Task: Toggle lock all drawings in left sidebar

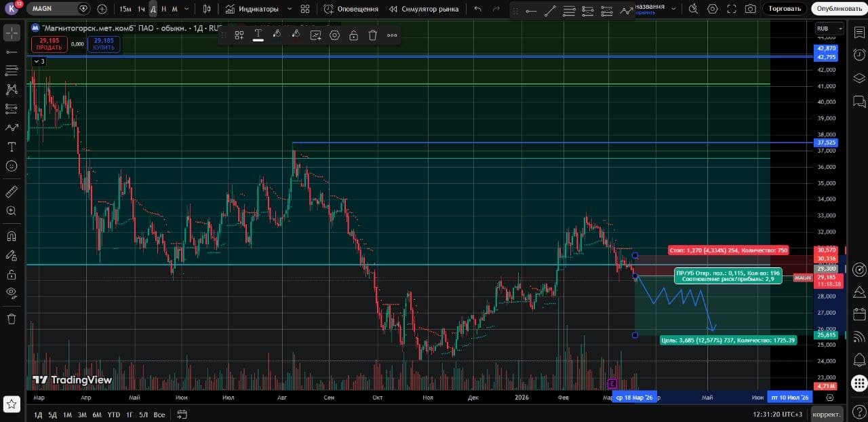Action: tap(12, 274)
